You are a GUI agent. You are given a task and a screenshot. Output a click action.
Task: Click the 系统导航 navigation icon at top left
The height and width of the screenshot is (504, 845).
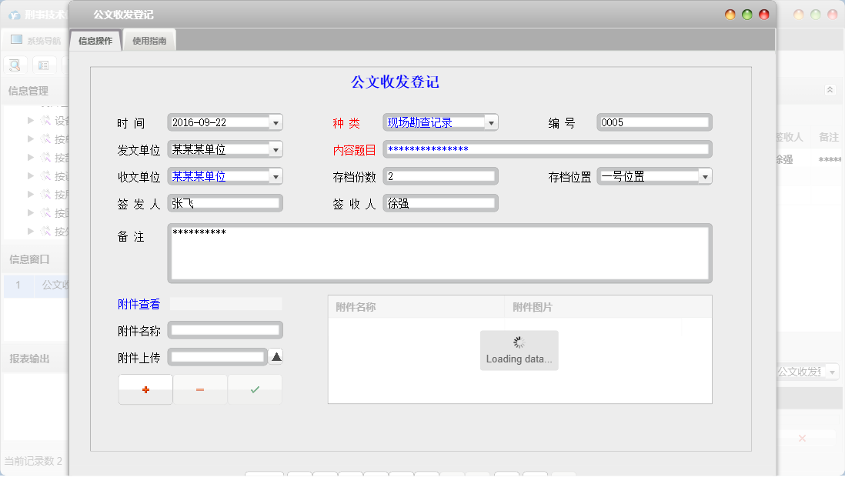[15, 38]
